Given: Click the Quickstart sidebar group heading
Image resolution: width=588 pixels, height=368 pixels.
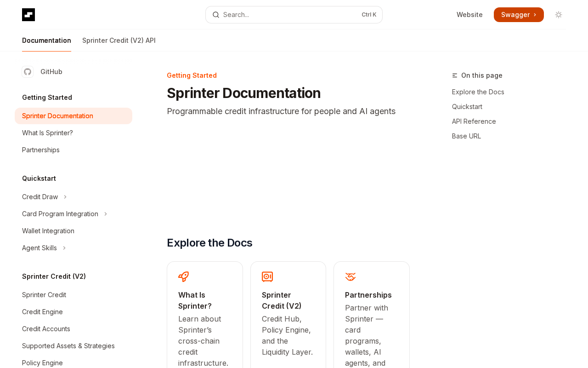Looking at the screenshot, I should tap(39, 178).
